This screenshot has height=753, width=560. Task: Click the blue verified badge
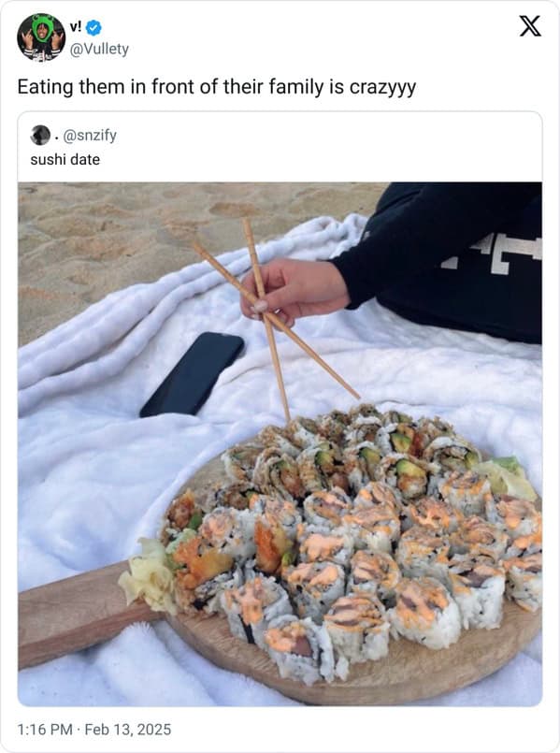(x=93, y=28)
